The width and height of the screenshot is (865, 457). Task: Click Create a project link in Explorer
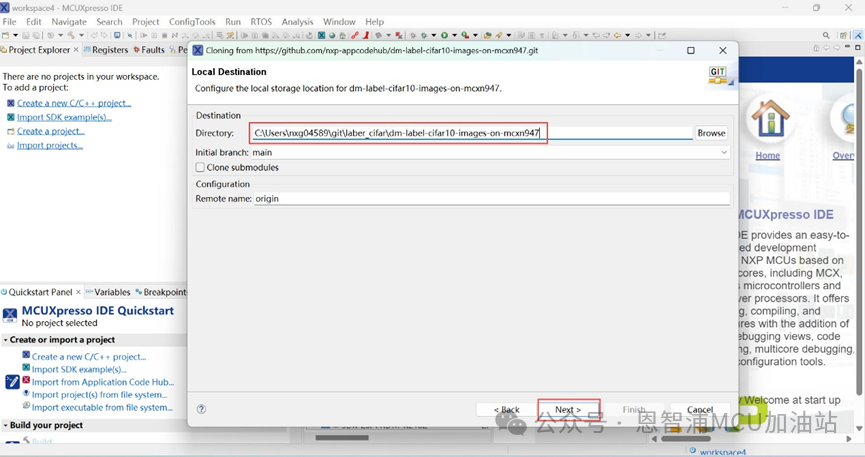click(x=50, y=131)
